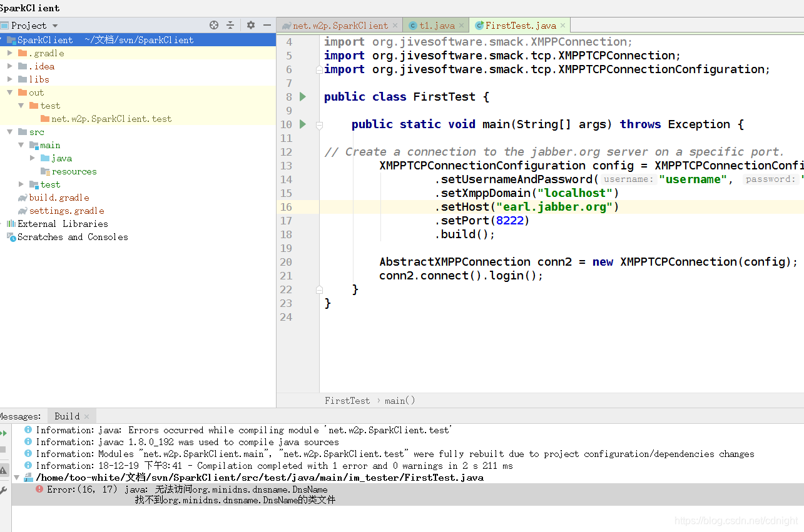This screenshot has width=804, height=532.
Task: Open Project panel settings gear
Action: click(251, 25)
